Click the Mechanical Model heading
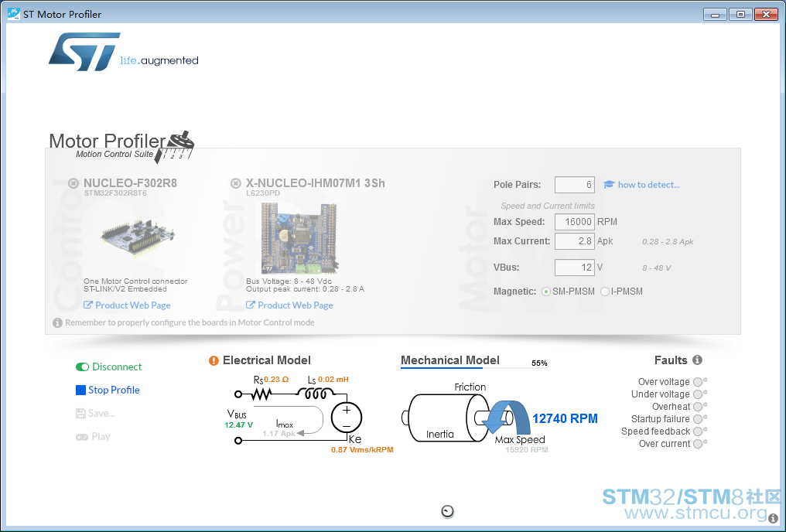The height and width of the screenshot is (532, 786). (x=450, y=360)
